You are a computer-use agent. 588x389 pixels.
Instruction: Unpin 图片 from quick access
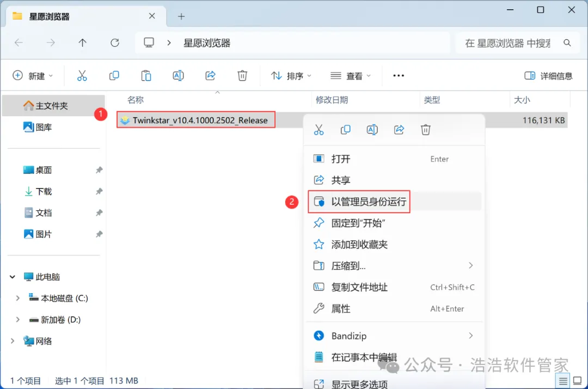click(x=99, y=234)
